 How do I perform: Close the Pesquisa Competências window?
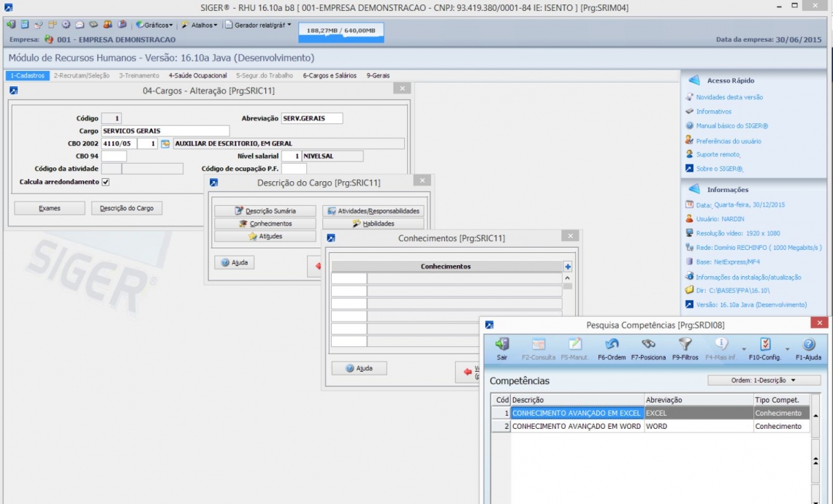point(819,323)
